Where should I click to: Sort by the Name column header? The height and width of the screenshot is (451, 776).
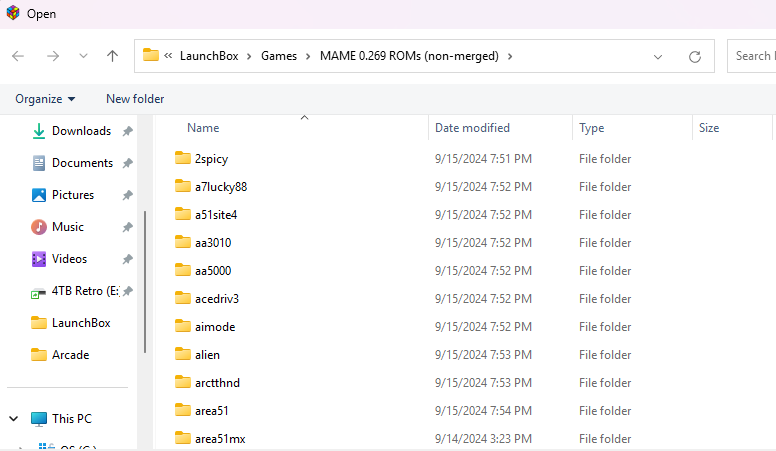click(x=203, y=128)
